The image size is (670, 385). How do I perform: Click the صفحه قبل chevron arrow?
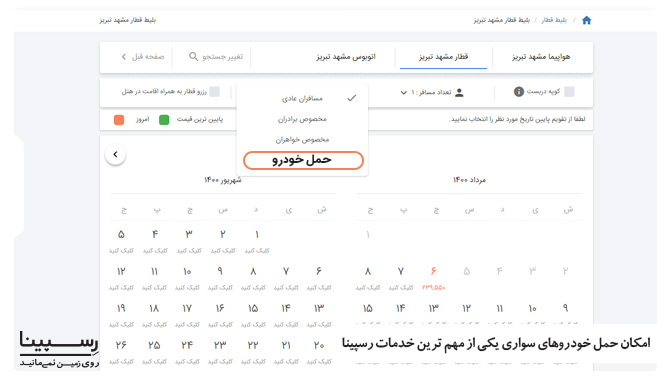[x=124, y=56]
